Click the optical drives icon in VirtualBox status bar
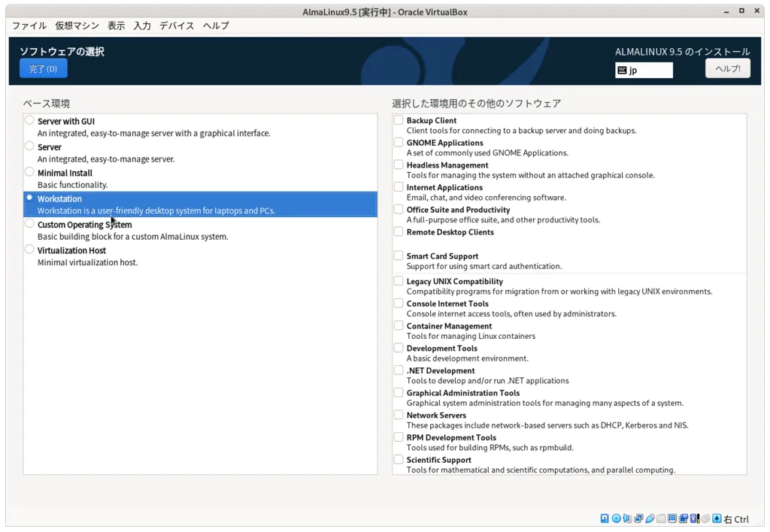This screenshot has height=532, width=770. pyautogui.click(x=615, y=518)
